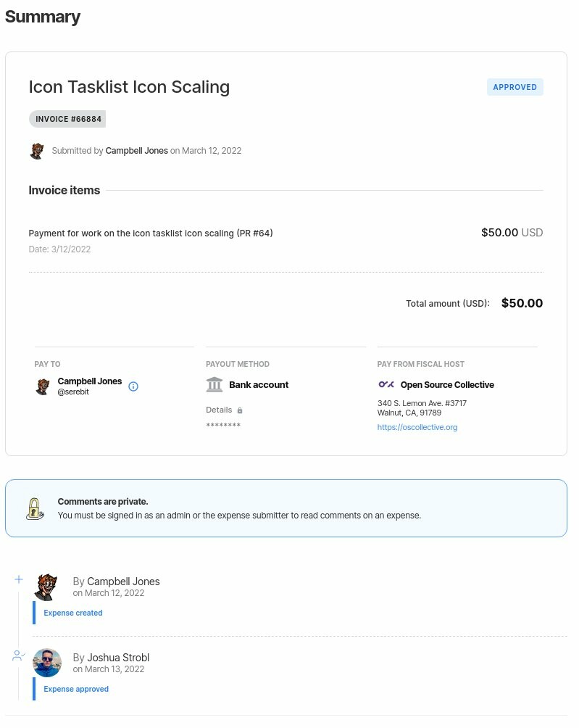Click Campbell Jones name in Expense created entry
579x728 pixels.
pyautogui.click(x=123, y=582)
